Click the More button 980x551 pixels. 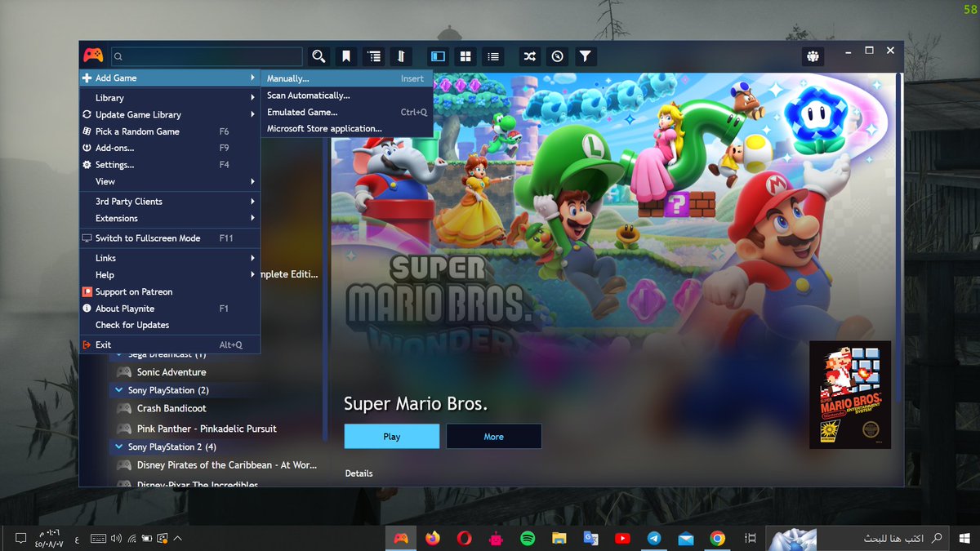click(x=494, y=437)
